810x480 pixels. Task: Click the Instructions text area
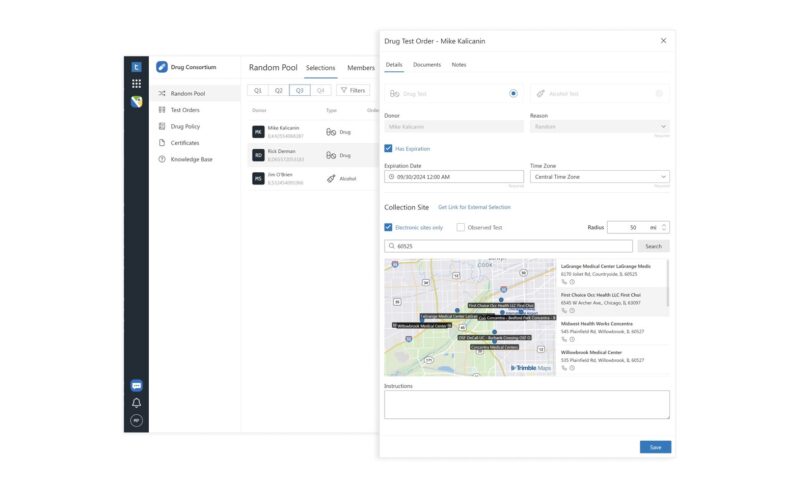[x=526, y=404]
